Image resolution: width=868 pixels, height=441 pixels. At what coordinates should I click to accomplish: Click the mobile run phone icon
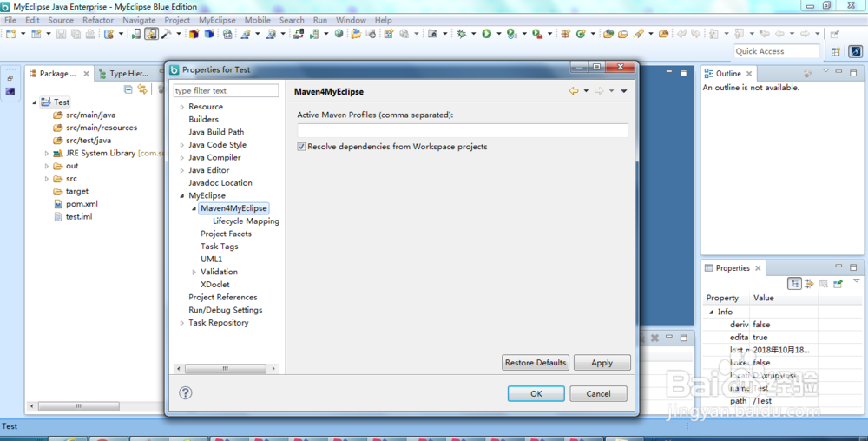135,34
